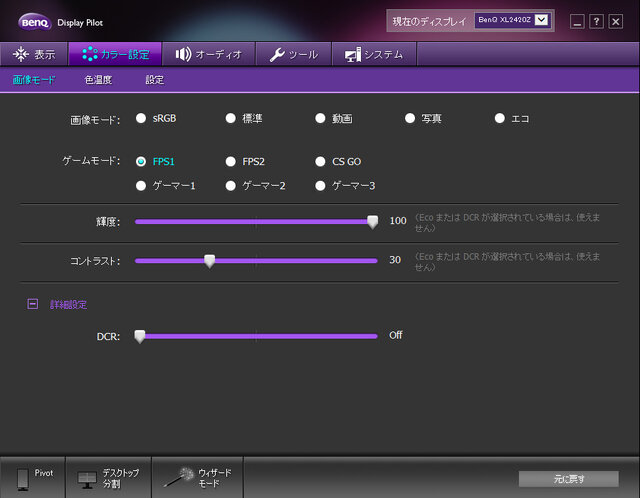Viewport: 640px width, 498px height.
Task: Click the 元に戻す reset button
Action: tap(569, 479)
